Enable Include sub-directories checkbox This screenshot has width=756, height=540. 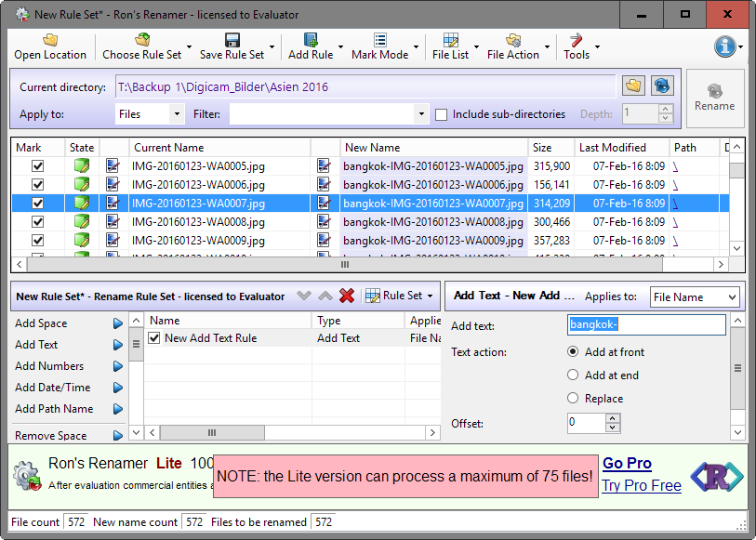(441, 114)
